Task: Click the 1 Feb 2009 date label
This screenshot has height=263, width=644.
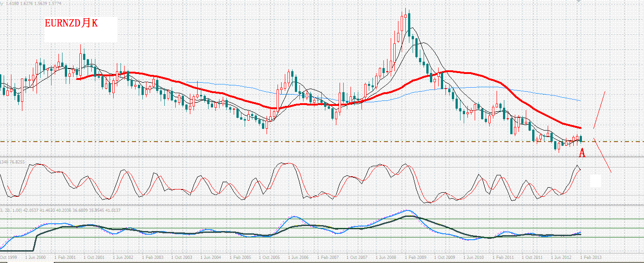Action: [414, 258]
